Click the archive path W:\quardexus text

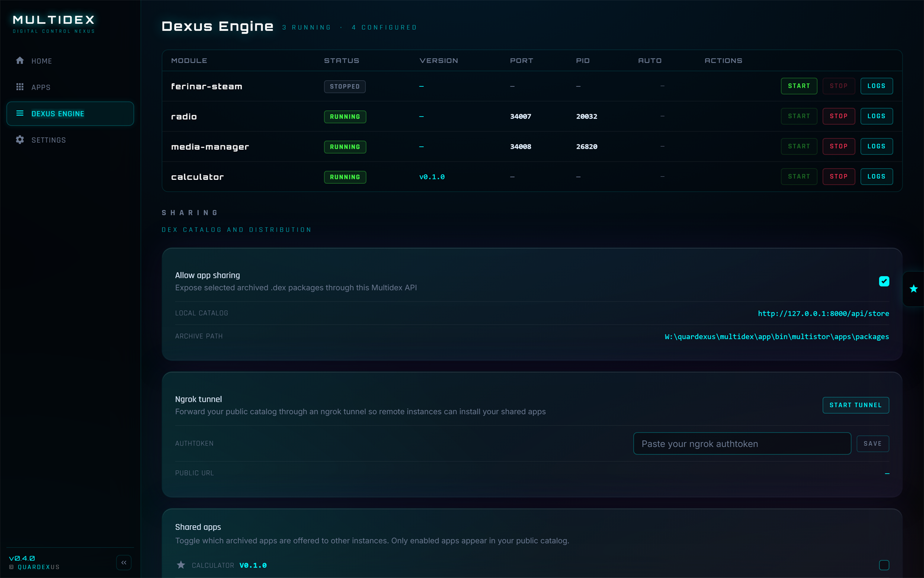click(x=777, y=337)
